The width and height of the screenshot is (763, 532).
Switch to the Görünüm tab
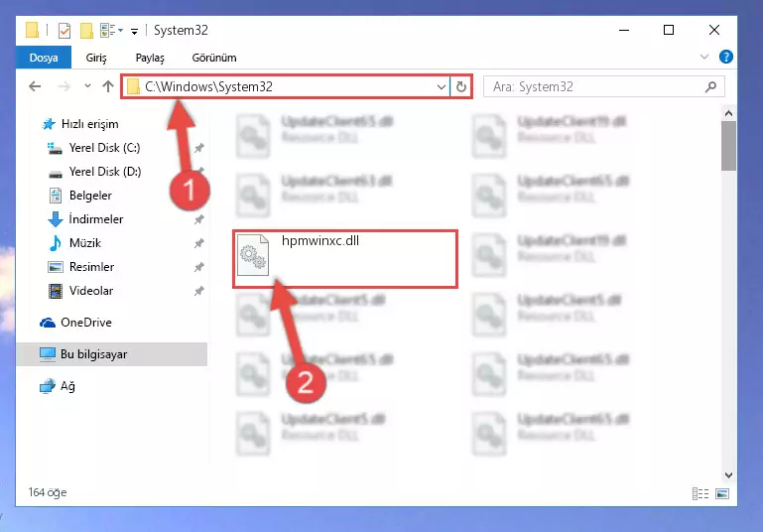point(214,58)
